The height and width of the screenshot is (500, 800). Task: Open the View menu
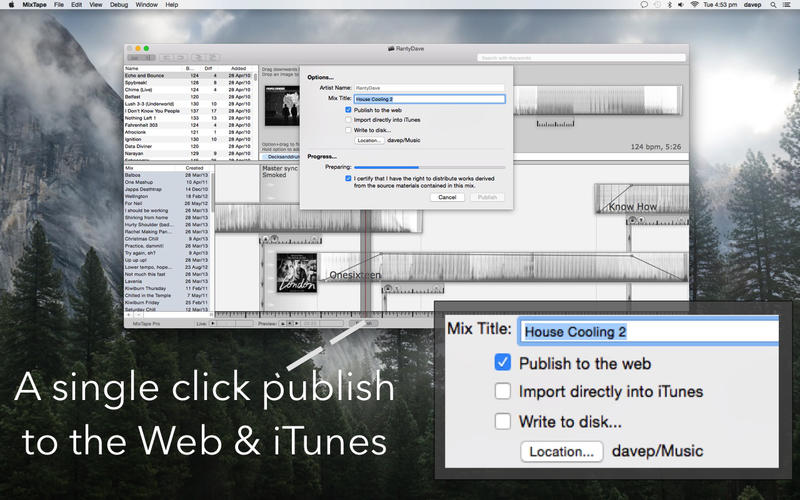pyautogui.click(x=96, y=5)
